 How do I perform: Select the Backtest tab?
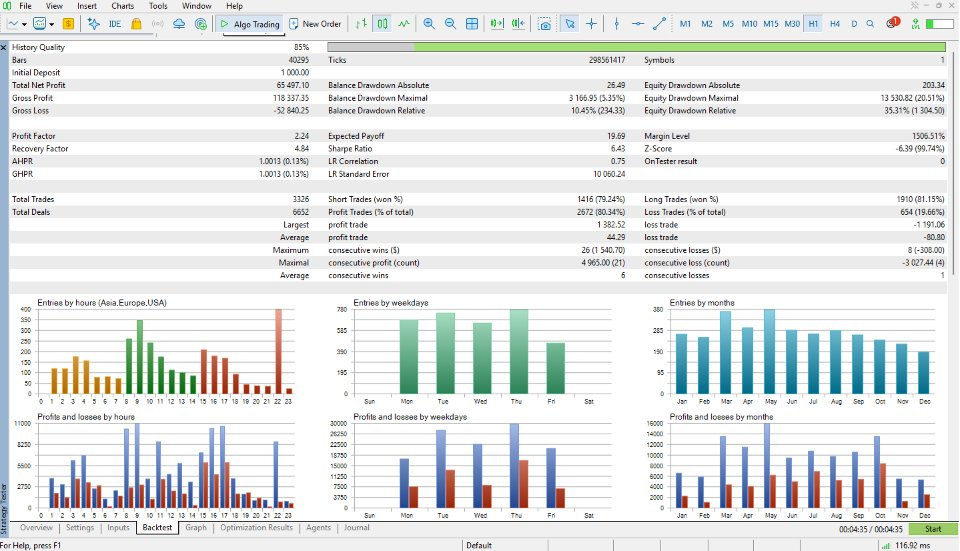(x=157, y=528)
